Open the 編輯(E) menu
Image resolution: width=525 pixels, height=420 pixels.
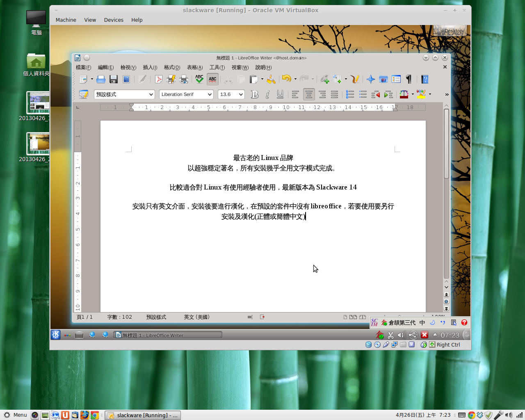(106, 67)
